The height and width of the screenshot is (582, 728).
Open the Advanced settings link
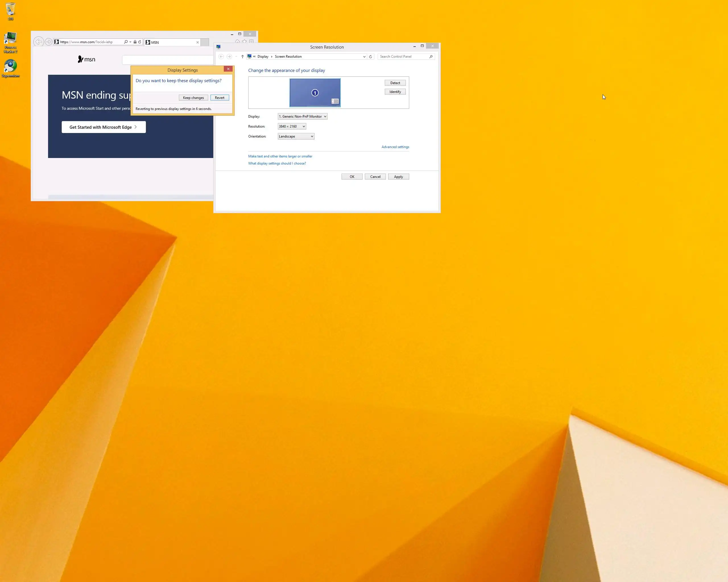pos(395,147)
